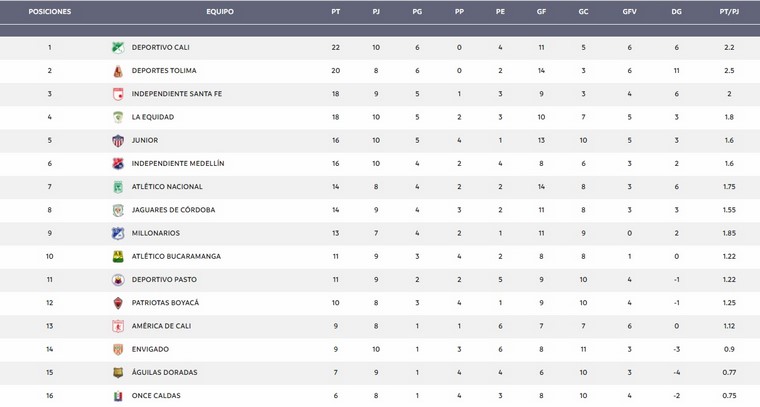This screenshot has height=407, width=760.
Task: Click the La Equidad team crest
Action: (117, 117)
